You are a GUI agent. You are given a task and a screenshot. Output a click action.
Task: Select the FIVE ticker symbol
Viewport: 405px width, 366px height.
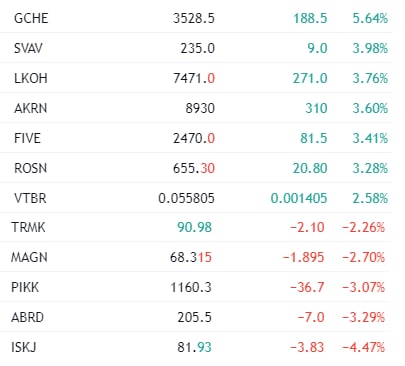[27, 138]
